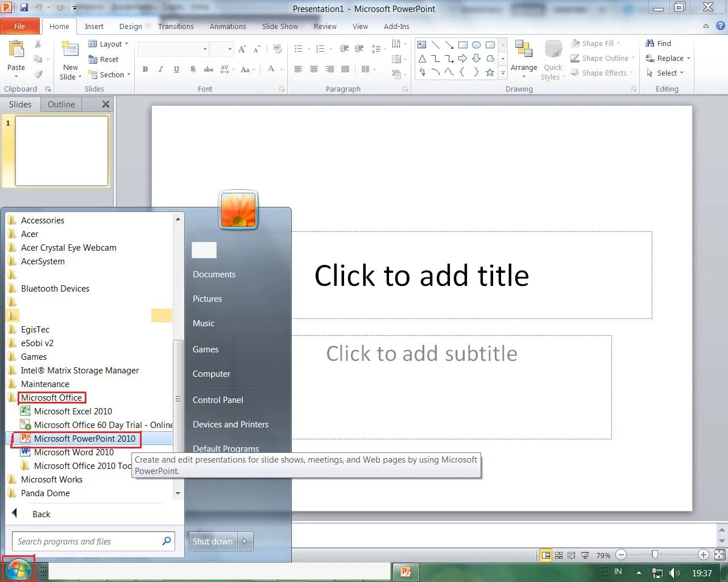Click the Reset slide button
Screen dimensions: 728x582
[104, 59]
